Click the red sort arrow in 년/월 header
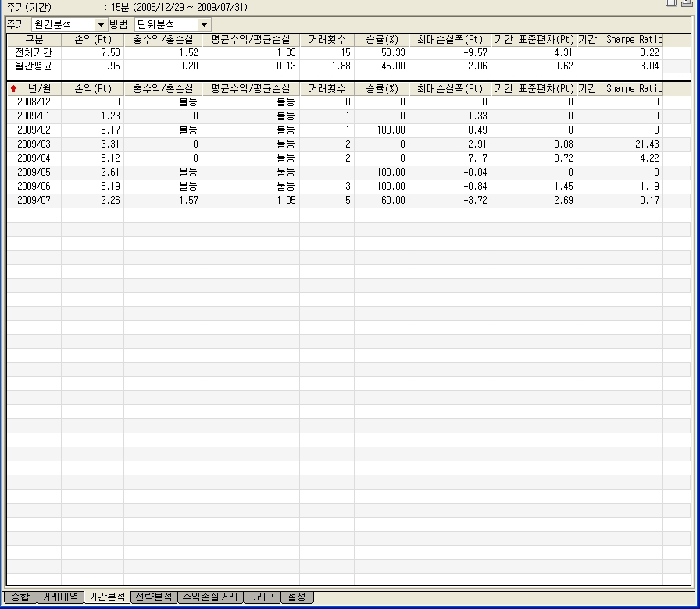Screen dimensions: 700x609 [x=13, y=89]
